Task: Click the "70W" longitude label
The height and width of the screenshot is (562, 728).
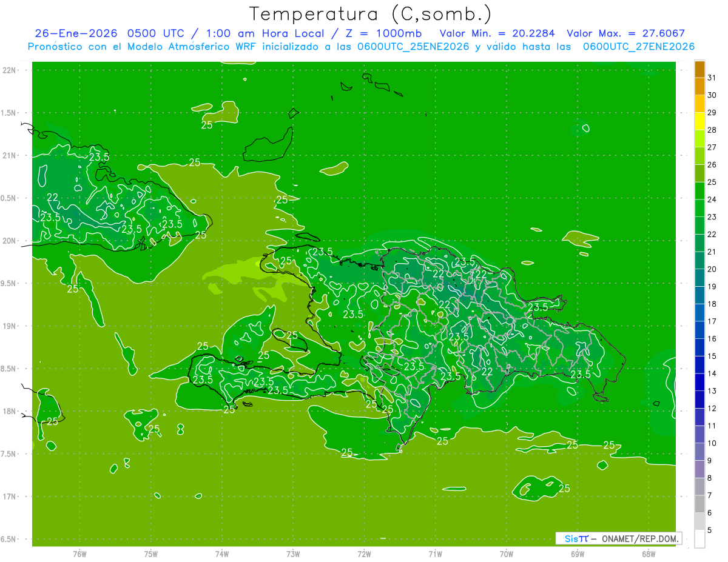Action: [507, 554]
